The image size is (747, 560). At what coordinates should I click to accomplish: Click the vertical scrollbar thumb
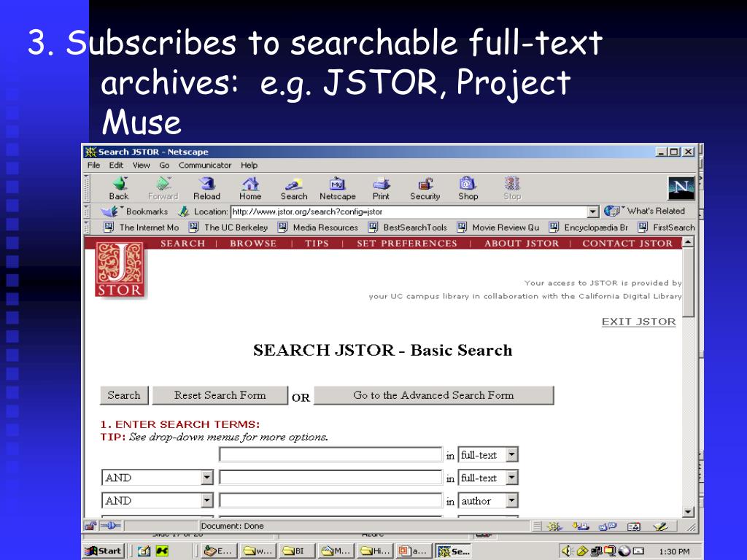point(688,281)
